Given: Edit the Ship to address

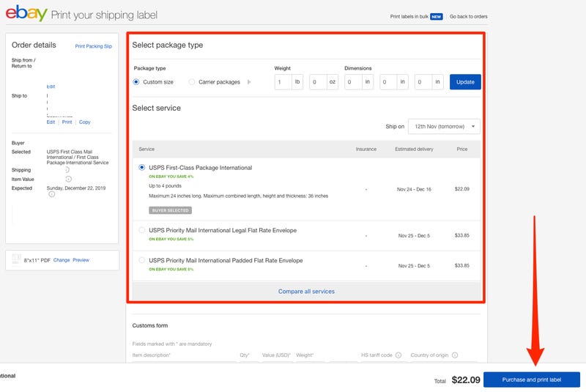Looking at the screenshot, I should tap(51, 122).
